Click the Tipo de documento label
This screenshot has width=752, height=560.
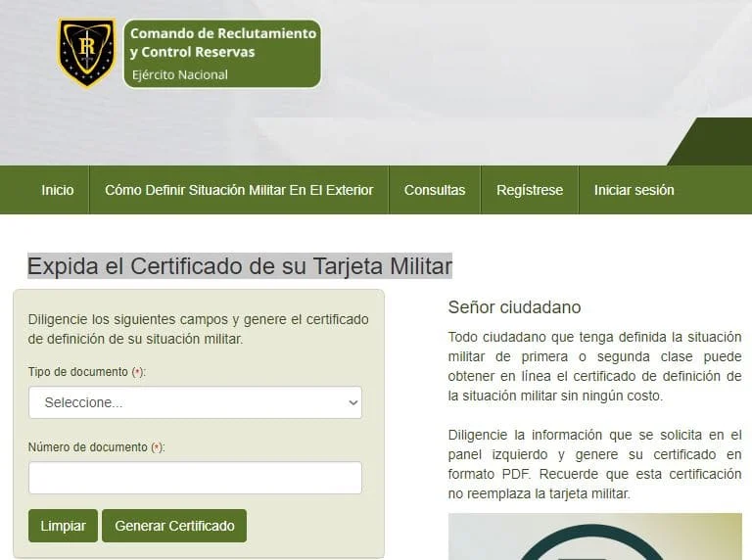click(87, 372)
